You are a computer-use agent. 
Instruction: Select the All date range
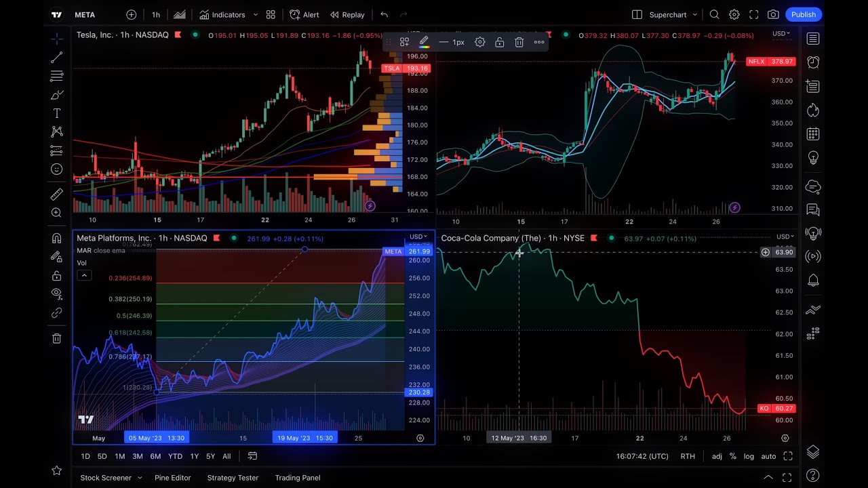pyautogui.click(x=226, y=456)
